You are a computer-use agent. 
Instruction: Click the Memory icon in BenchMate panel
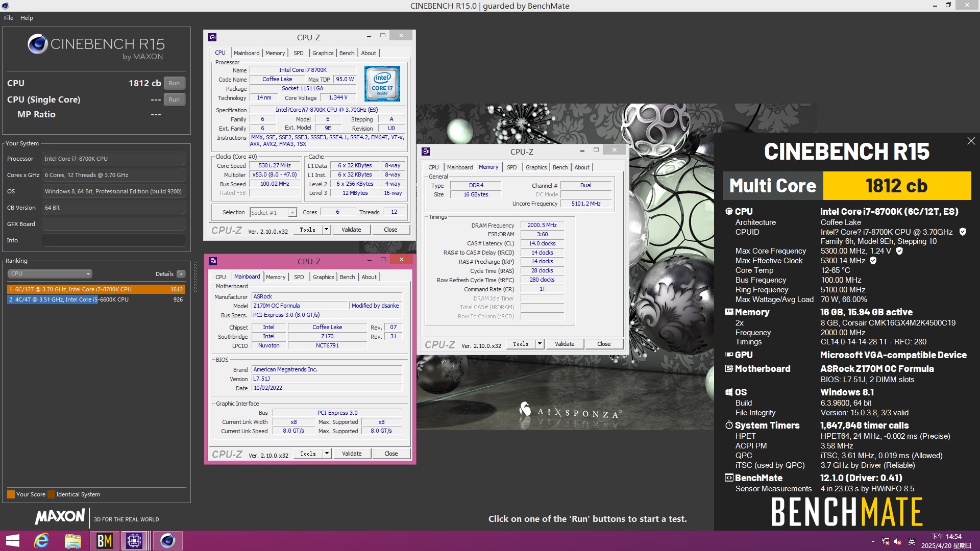[729, 312]
